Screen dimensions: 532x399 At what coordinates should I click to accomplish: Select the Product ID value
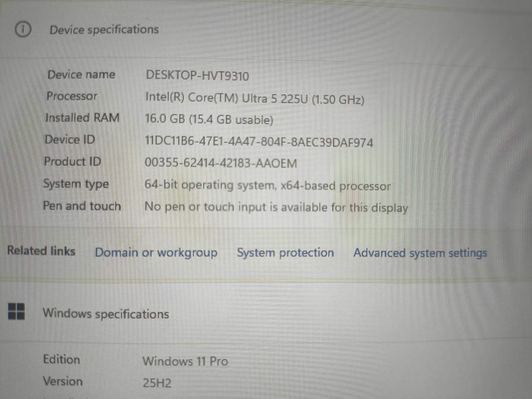click(221, 163)
